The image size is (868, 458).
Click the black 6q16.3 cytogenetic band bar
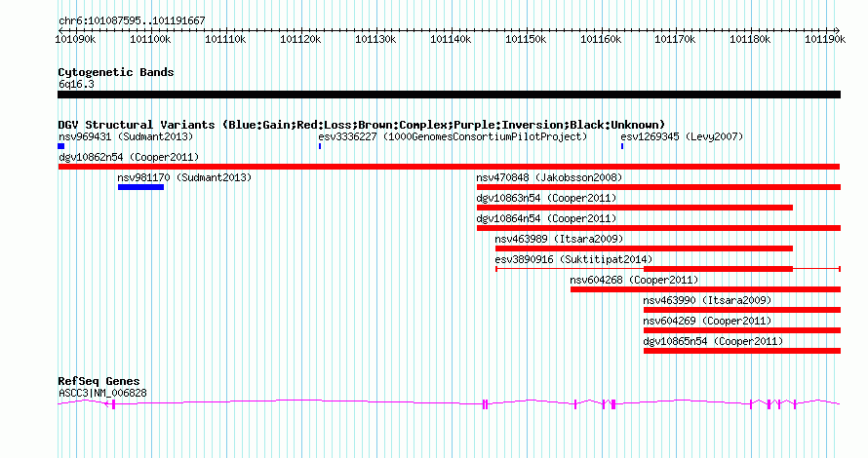[x=449, y=95]
